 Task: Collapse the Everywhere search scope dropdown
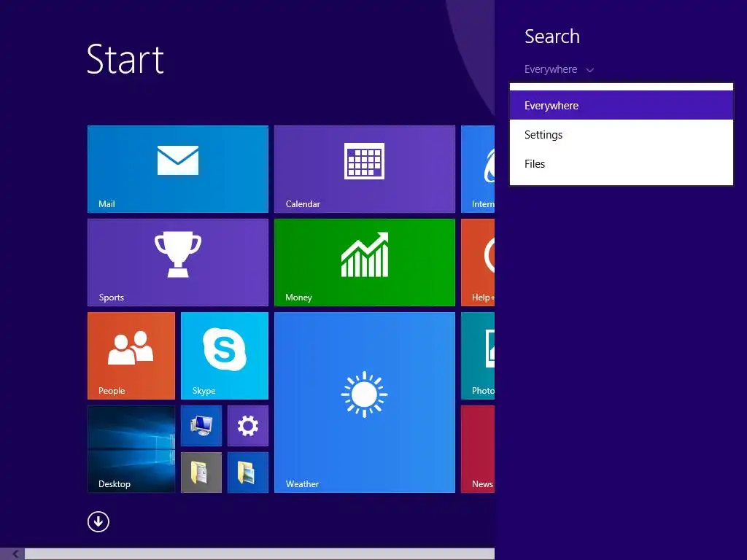(x=559, y=69)
